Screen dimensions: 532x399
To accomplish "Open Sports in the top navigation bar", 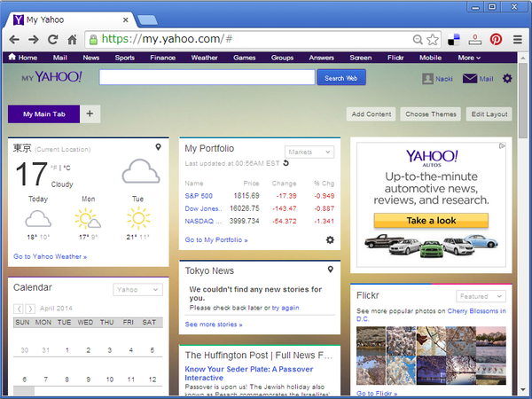I will tap(124, 58).
